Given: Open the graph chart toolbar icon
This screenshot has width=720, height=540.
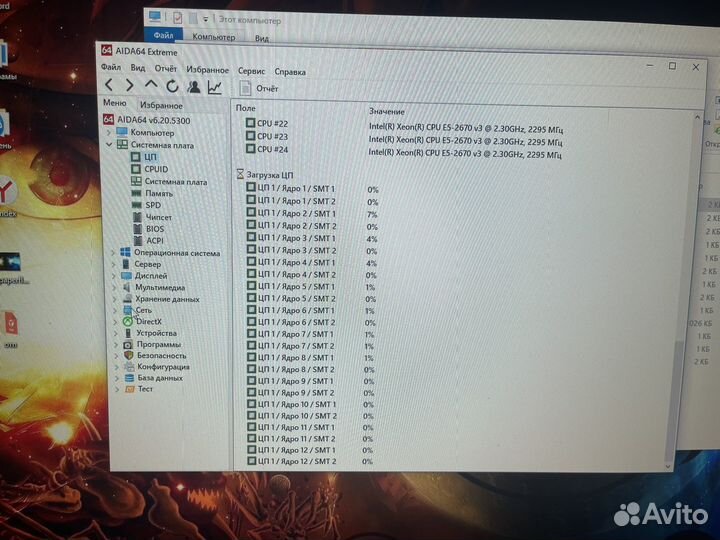Looking at the screenshot, I should 214,87.
